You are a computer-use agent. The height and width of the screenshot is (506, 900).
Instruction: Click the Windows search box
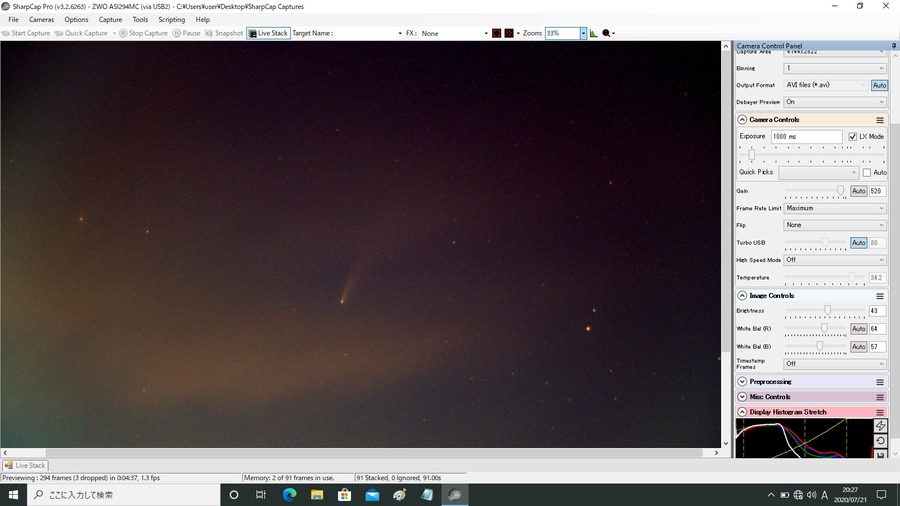point(123,495)
